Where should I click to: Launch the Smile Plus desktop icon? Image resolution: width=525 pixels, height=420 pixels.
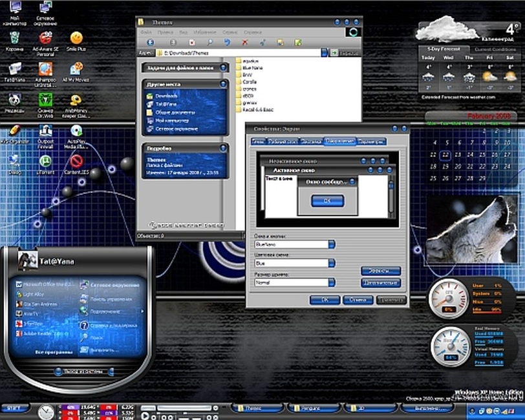[x=76, y=41]
